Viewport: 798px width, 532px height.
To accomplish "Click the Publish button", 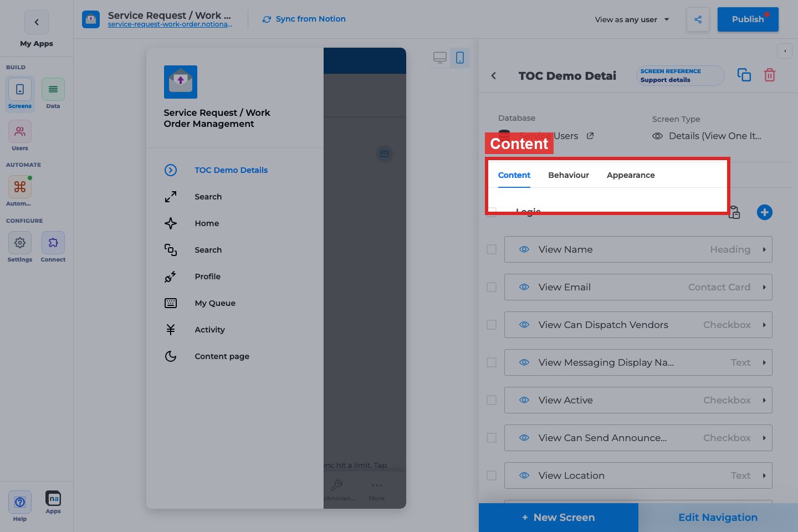I will [748, 19].
